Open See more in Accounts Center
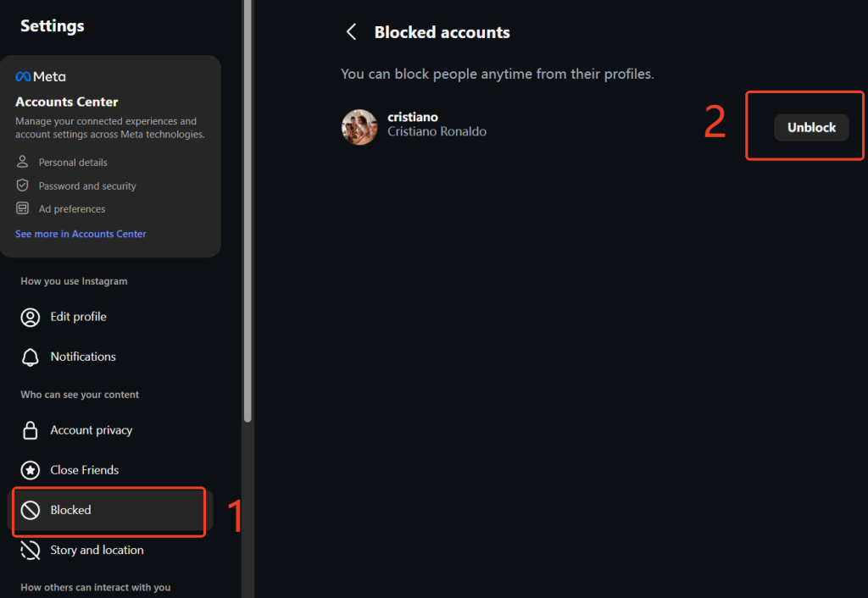The height and width of the screenshot is (598, 868). (81, 233)
